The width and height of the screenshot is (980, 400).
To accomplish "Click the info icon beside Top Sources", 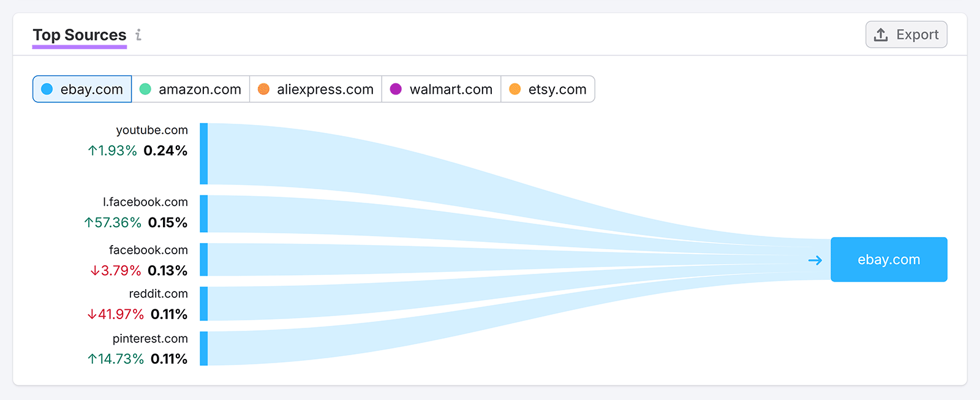I will click(138, 36).
